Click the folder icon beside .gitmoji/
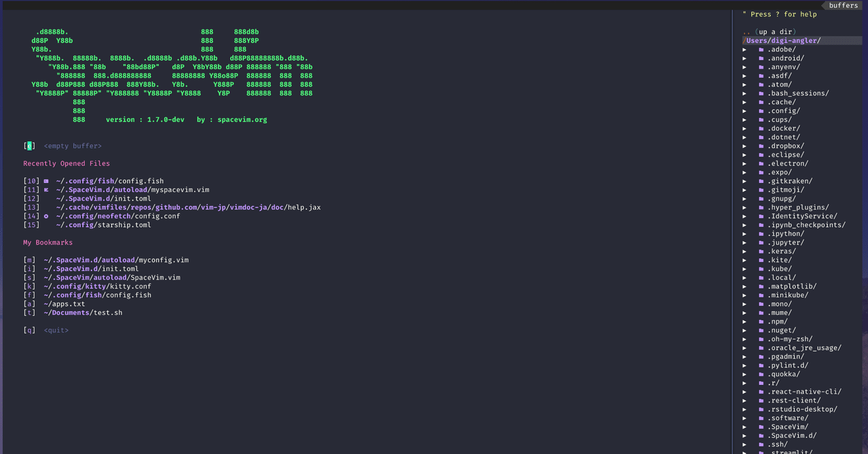Image resolution: width=868 pixels, height=454 pixels. [761, 190]
